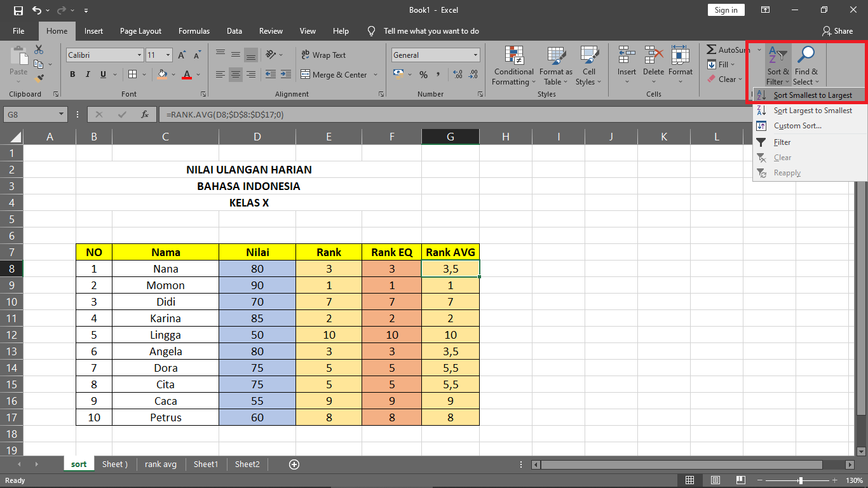The height and width of the screenshot is (488, 868).
Task: Click the Cut scissors icon
Action: click(x=39, y=50)
